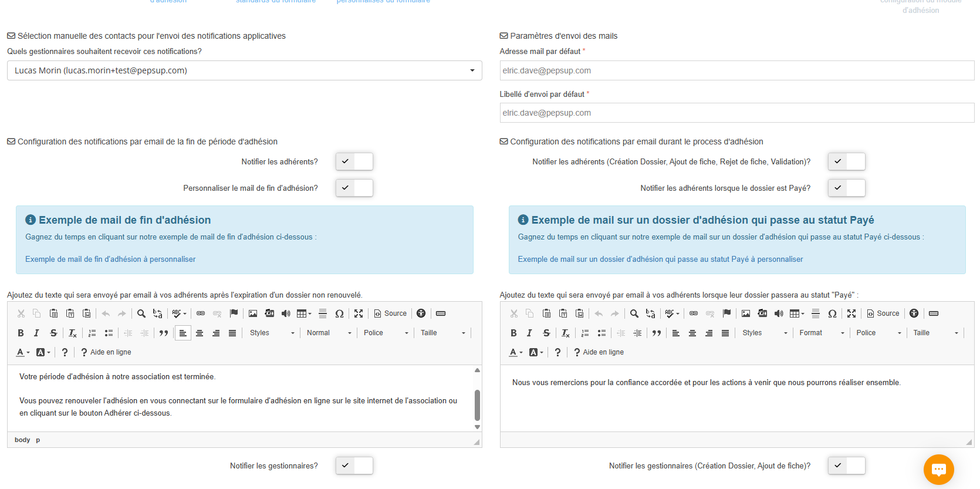Open Find tool in the right editor
The image size is (980, 489).
tap(634, 313)
